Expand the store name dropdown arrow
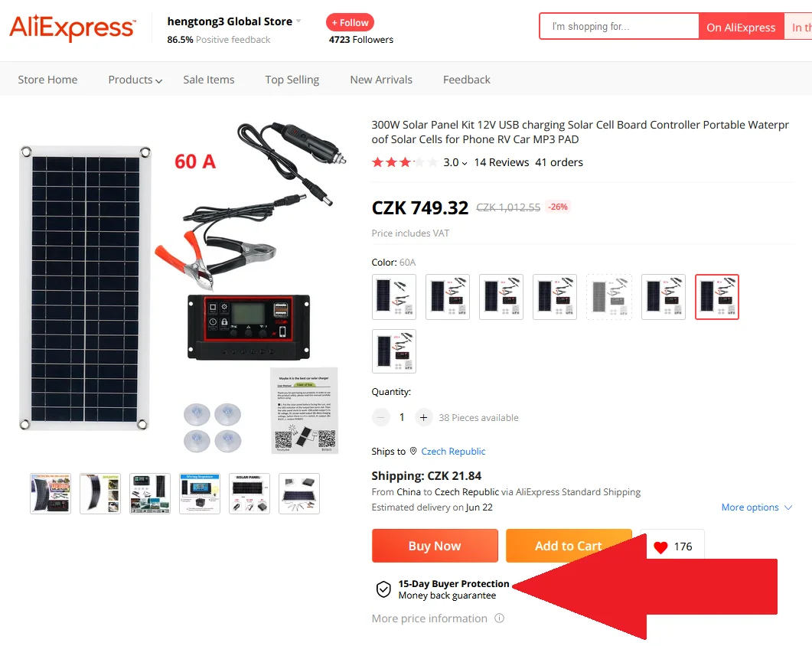The image size is (812, 646). point(298,21)
